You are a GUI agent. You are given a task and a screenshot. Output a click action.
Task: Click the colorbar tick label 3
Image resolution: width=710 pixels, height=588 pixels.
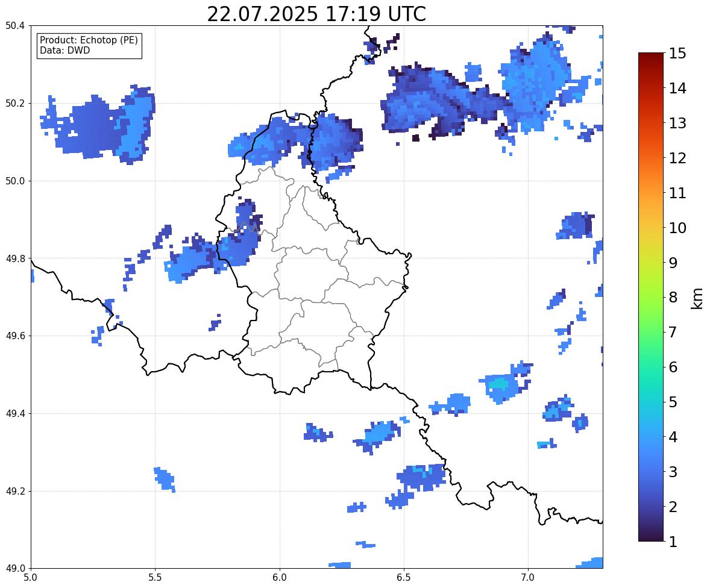coord(673,472)
